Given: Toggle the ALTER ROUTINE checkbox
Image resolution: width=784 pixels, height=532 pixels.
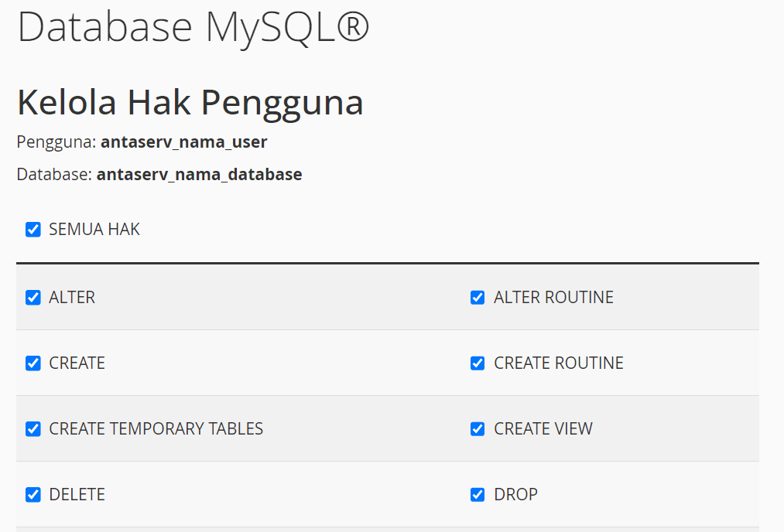Looking at the screenshot, I should [478, 297].
